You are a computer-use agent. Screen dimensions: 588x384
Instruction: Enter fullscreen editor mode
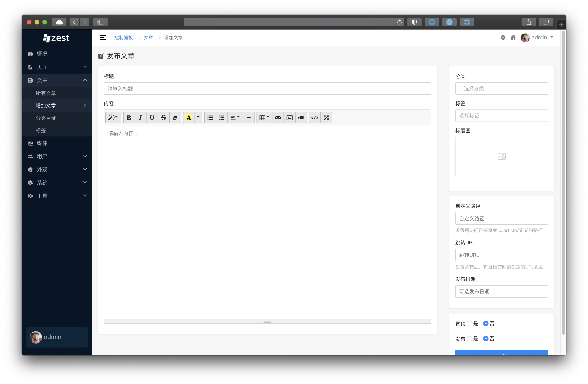[326, 118]
